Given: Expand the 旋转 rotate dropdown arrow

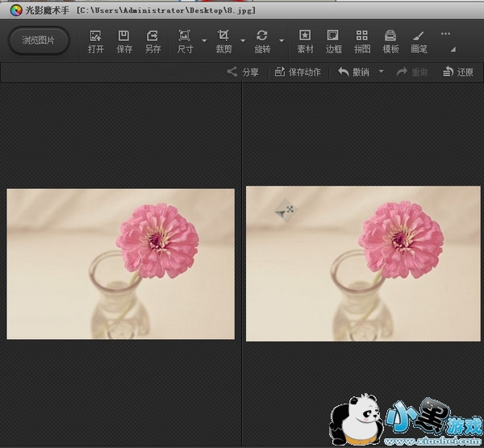Looking at the screenshot, I should point(282,40).
